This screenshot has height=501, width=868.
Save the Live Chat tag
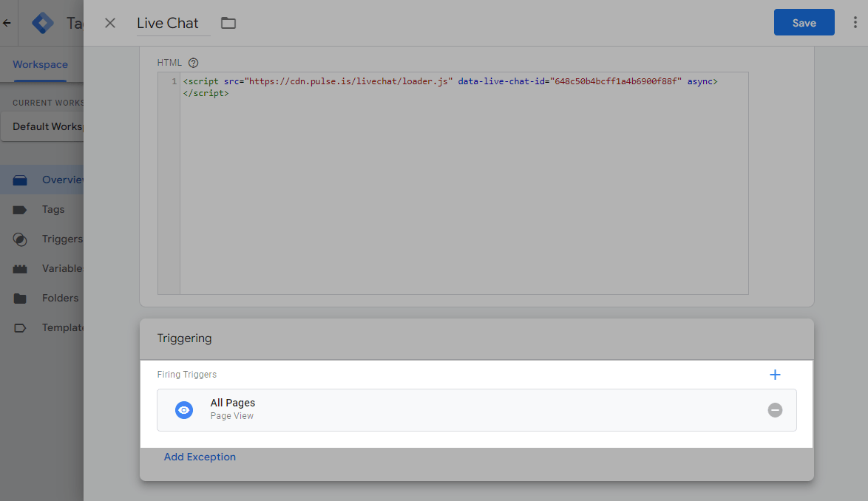click(804, 22)
